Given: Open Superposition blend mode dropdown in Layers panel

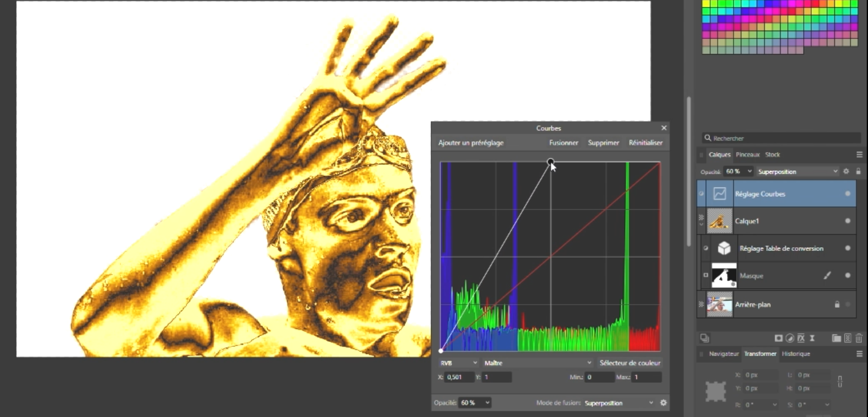Looking at the screenshot, I should click(x=797, y=172).
